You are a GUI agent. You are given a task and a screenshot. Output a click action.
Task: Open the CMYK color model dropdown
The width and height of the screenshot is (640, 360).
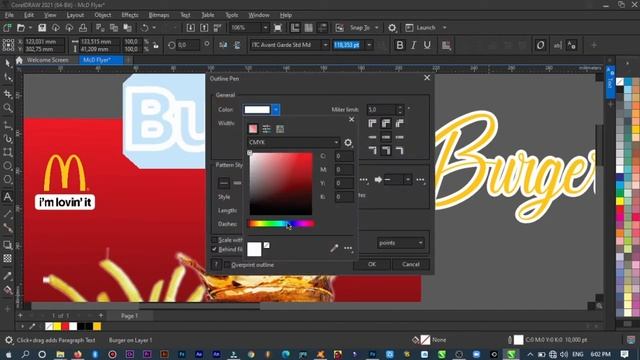294,142
